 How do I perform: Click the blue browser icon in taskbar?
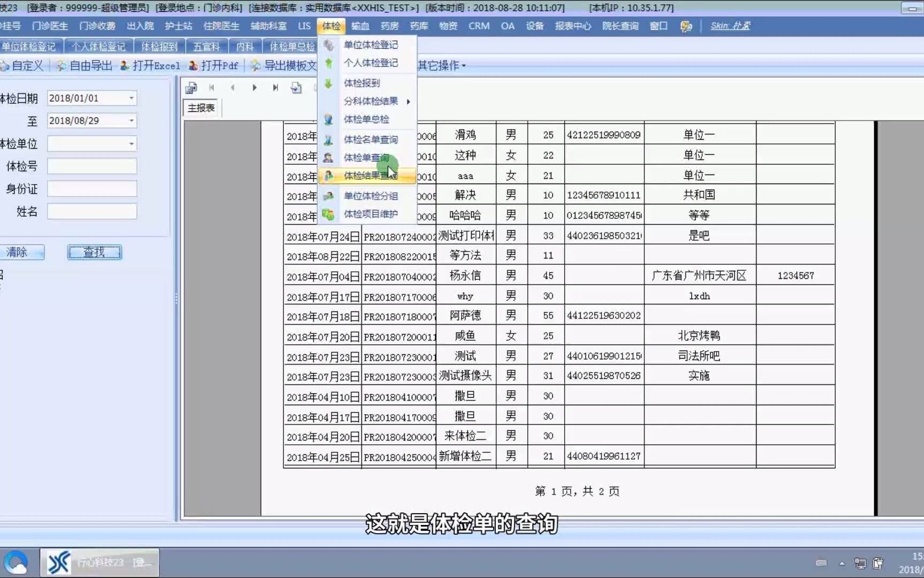(x=16, y=562)
